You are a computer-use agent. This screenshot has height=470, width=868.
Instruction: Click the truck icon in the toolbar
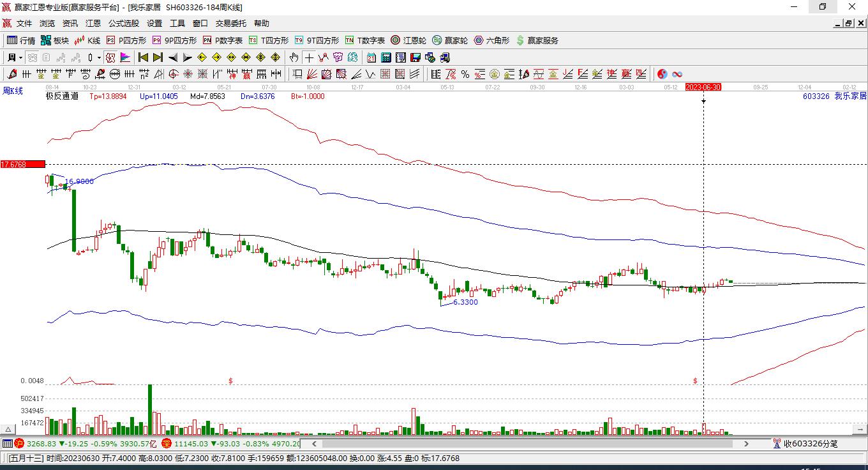pos(444,57)
